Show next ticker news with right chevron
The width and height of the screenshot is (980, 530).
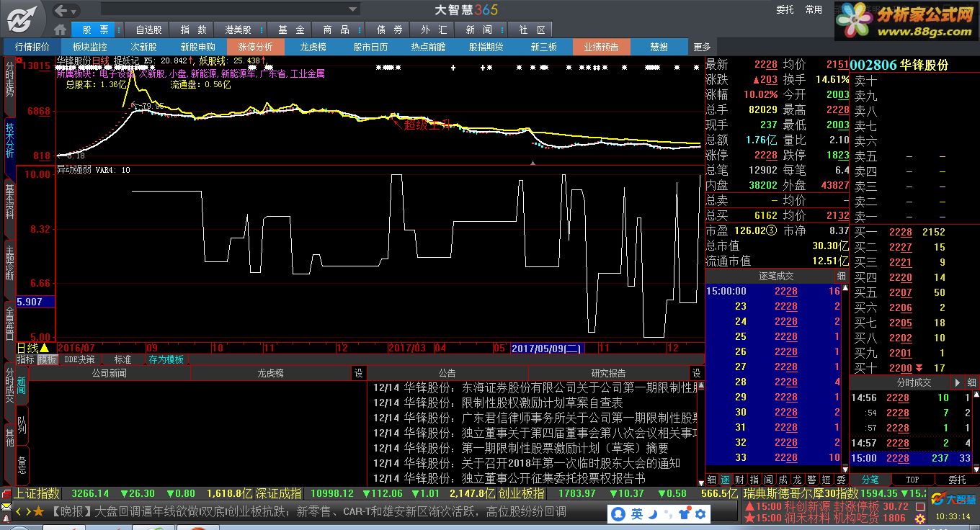pyautogui.click(x=28, y=512)
